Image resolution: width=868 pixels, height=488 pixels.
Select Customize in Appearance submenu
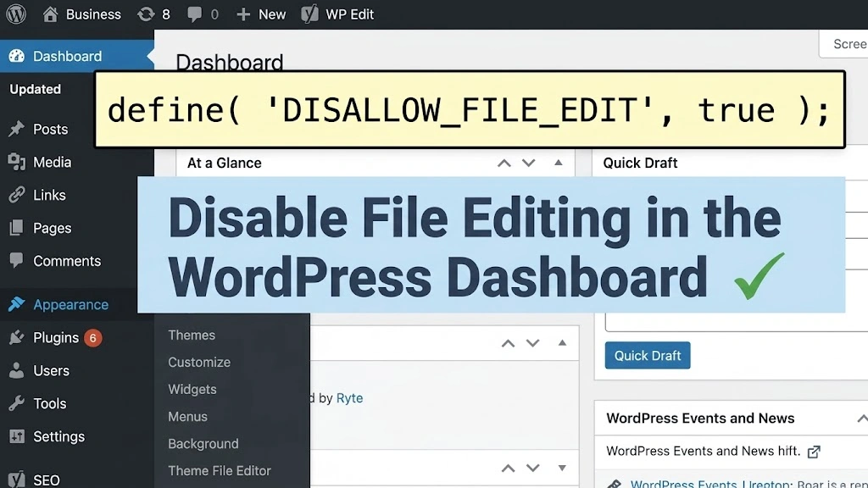click(x=199, y=362)
